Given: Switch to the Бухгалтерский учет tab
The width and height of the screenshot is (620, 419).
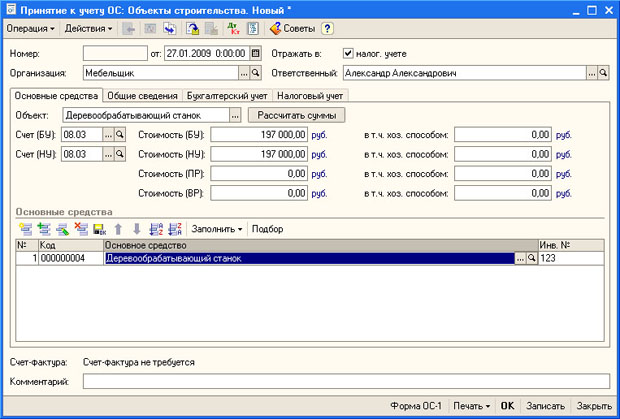Looking at the screenshot, I should [227, 96].
